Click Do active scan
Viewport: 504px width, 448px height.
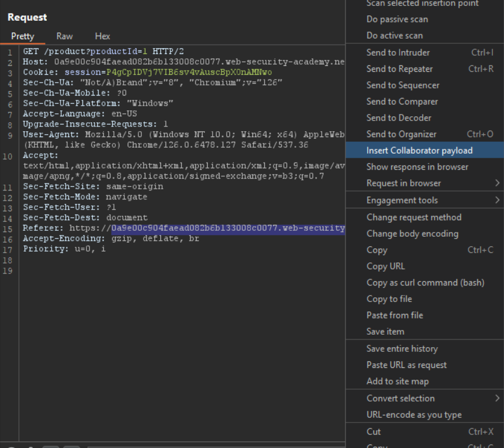point(394,36)
